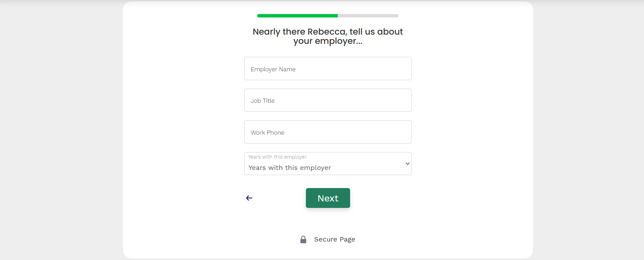Click the small floating years-with-employer label
The height and width of the screenshot is (260, 644).
[x=277, y=157]
